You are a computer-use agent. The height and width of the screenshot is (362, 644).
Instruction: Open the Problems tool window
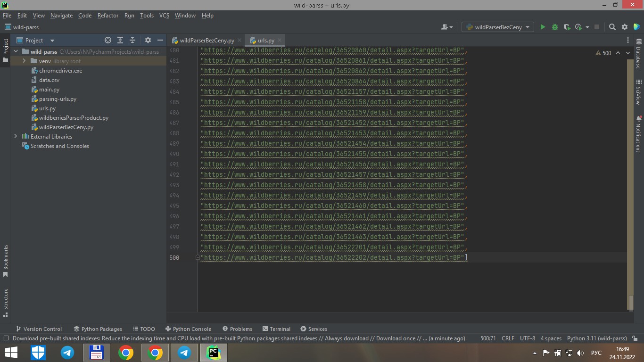[237, 329]
